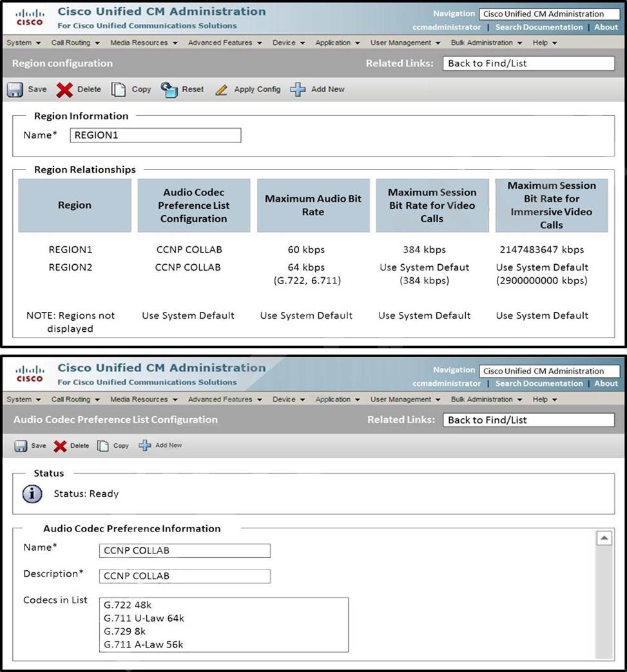Image resolution: width=627 pixels, height=672 pixels.
Task: Expand the top Bulk Administration menu
Action: click(486, 43)
